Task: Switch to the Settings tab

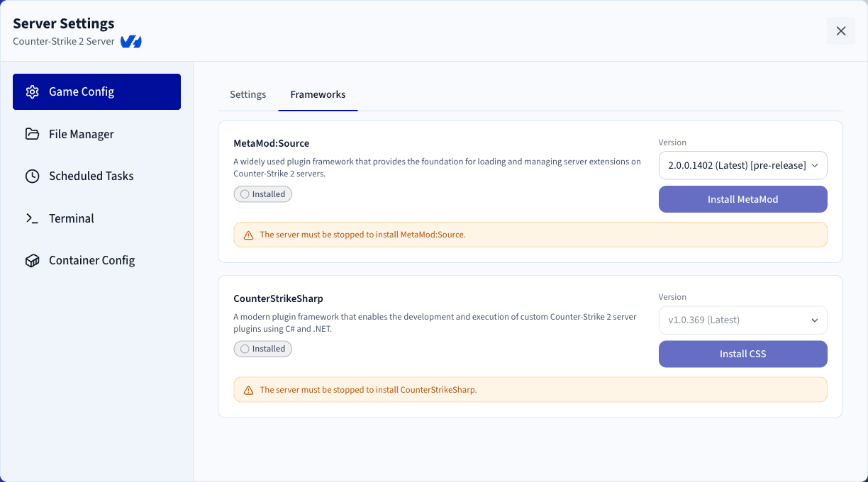Action: [x=248, y=94]
